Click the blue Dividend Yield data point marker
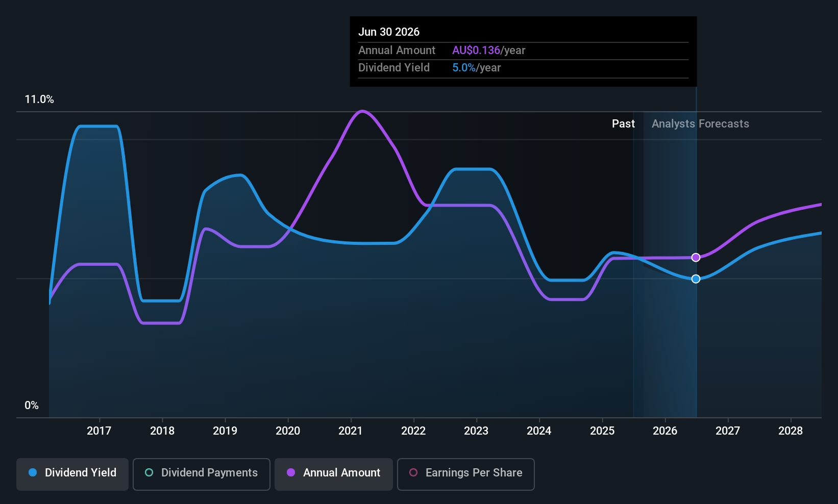The height and width of the screenshot is (504, 838). click(696, 279)
